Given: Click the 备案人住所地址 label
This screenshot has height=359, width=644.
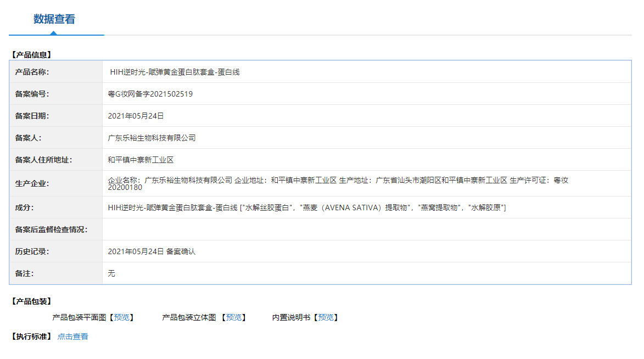Looking at the screenshot, I should 43,160.
